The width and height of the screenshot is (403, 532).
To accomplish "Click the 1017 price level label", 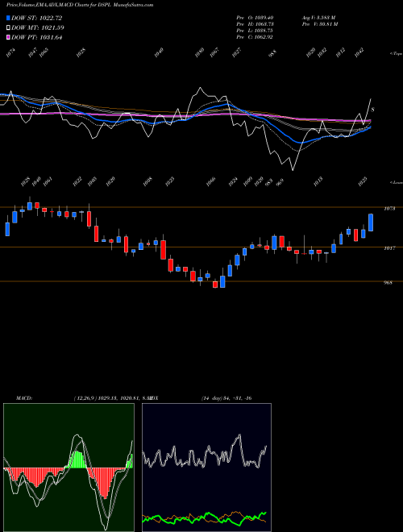I will point(389,248).
